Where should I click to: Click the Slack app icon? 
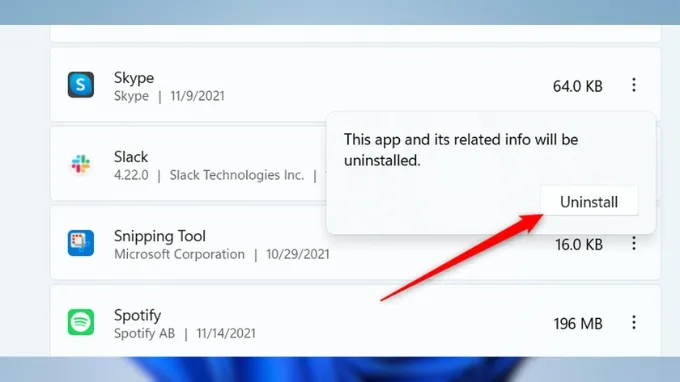click(x=81, y=164)
